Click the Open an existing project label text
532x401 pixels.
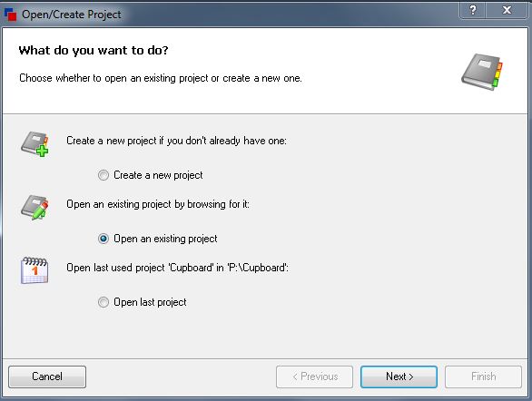[165, 239]
